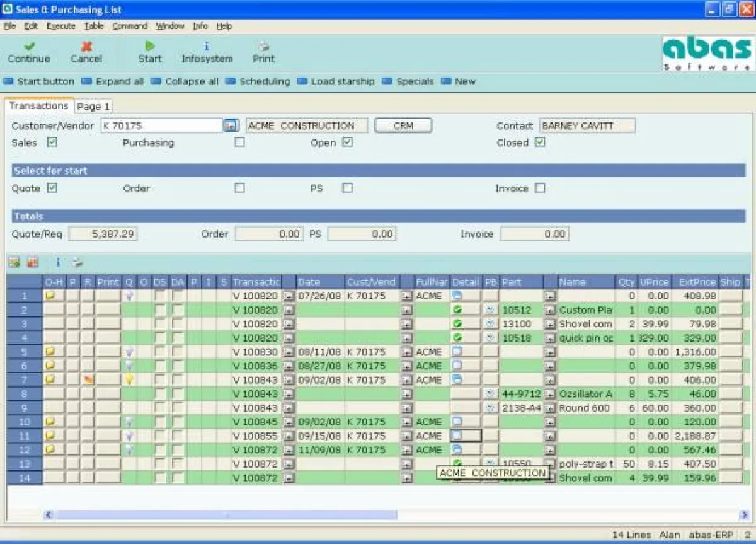Open transaction lookup for row 5 V 100830
756x544 pixels.
click(x=289, y=352)
